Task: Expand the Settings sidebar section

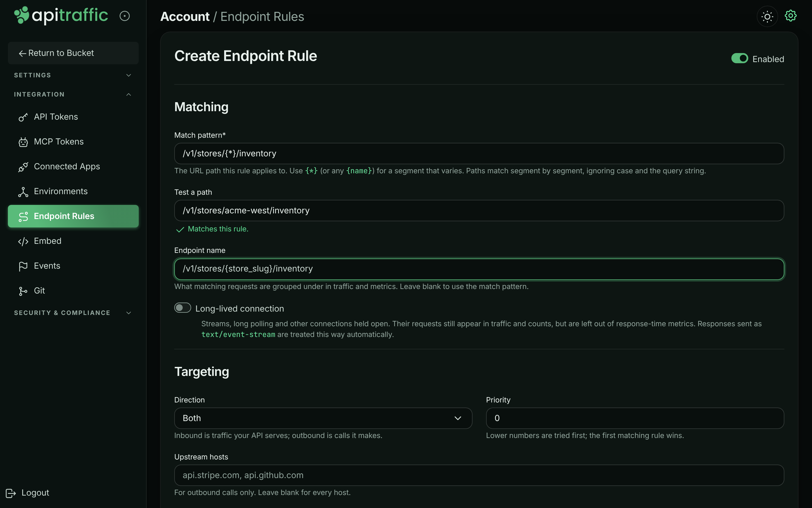Action: 73,75
